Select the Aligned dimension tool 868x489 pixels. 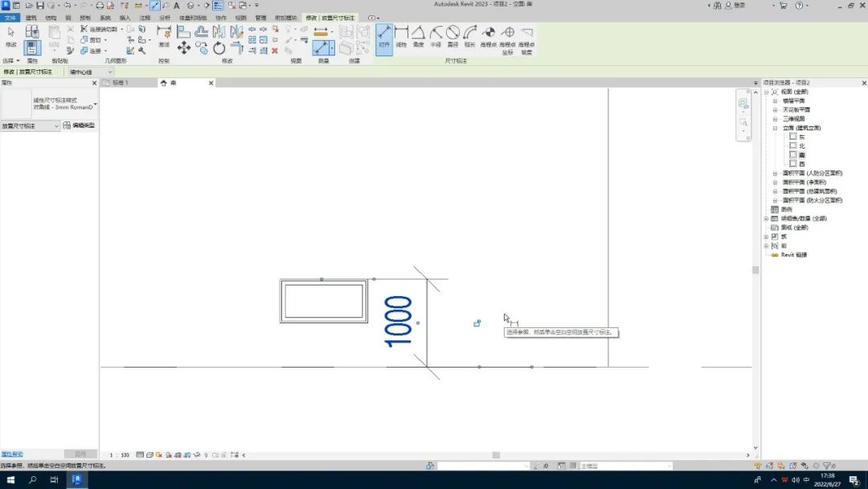point(384,38)
